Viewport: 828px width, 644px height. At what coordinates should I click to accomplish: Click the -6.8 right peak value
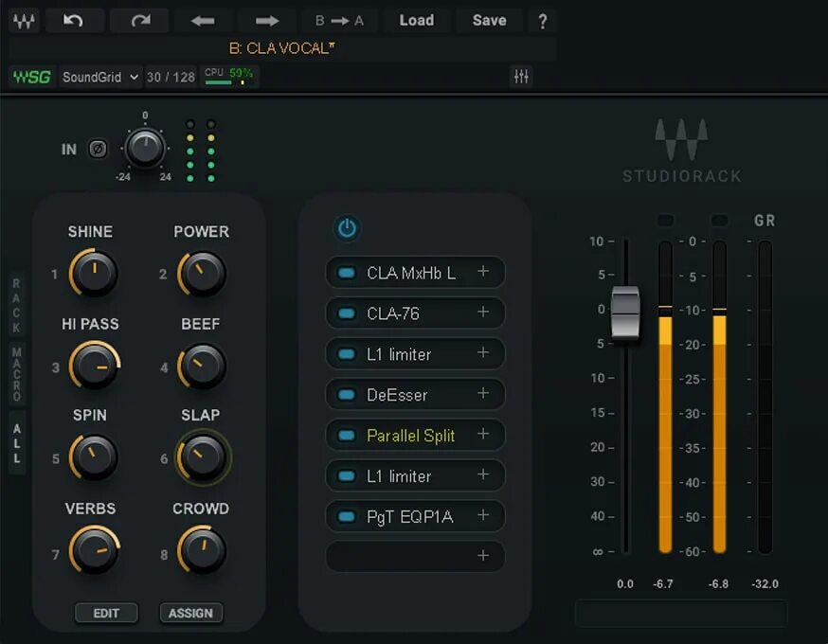point(719,583)
